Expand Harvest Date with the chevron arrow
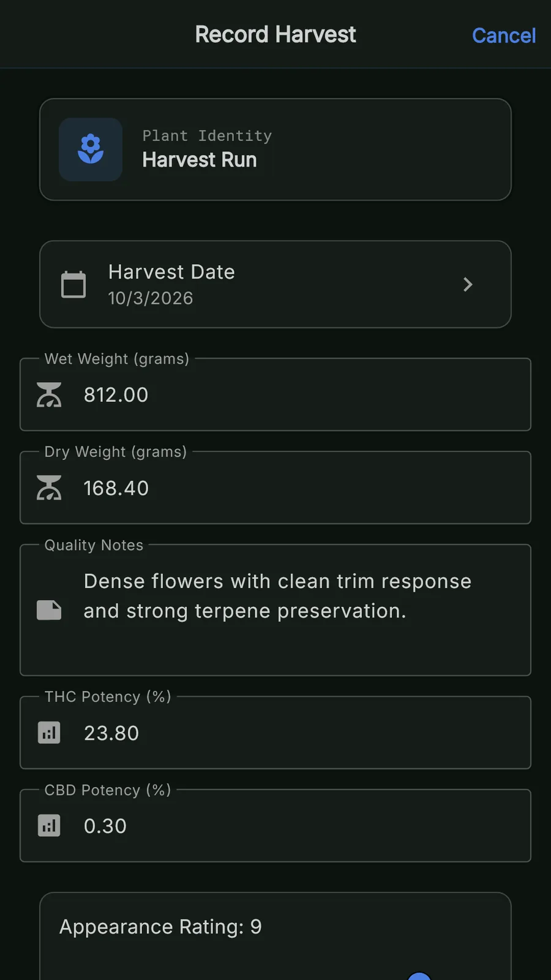 pos(468,284)
